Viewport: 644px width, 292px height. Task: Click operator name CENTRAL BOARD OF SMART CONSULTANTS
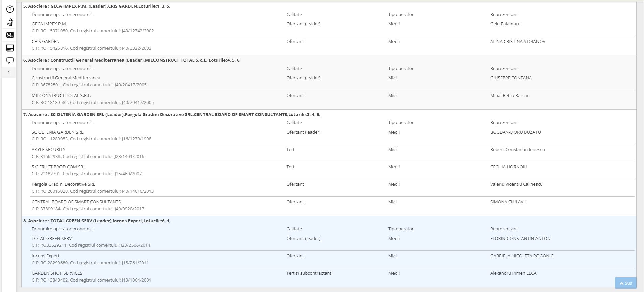click(x=76, y=202)
